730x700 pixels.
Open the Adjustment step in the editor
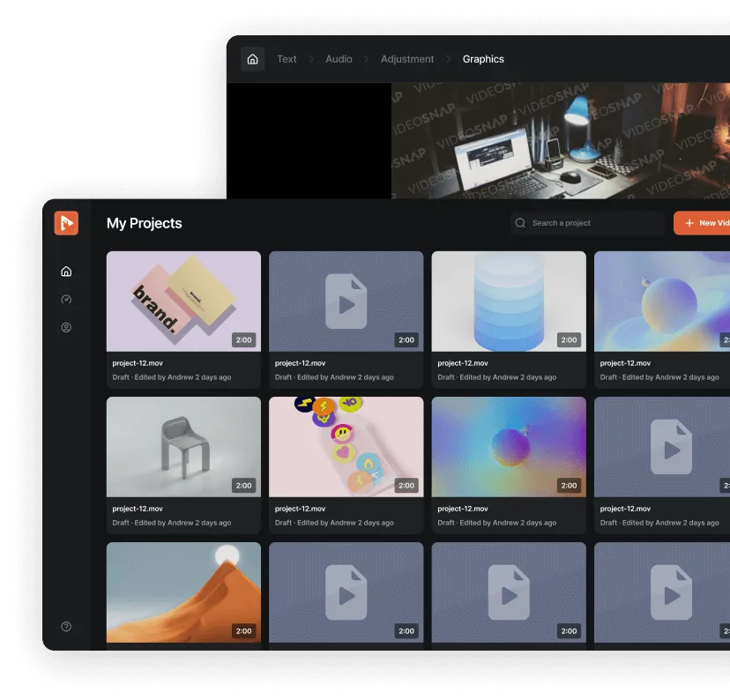407,59
